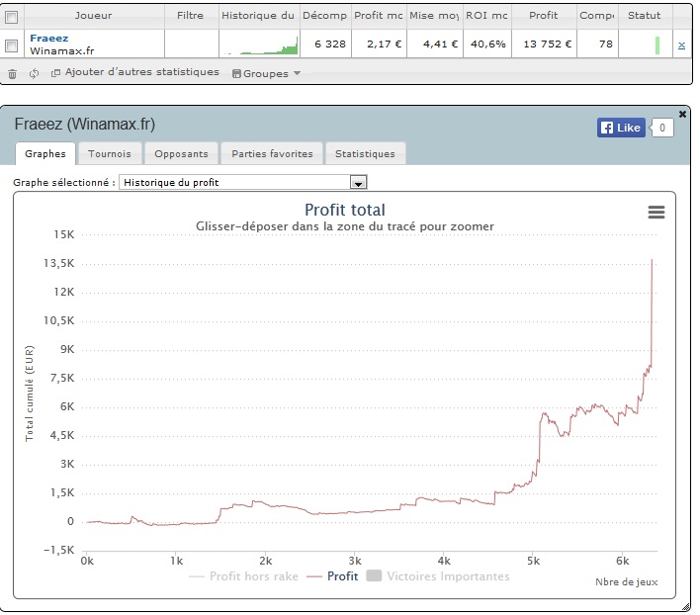Click the green status bar indicator
Screen dimensions: 700x615
click(657, 45)
